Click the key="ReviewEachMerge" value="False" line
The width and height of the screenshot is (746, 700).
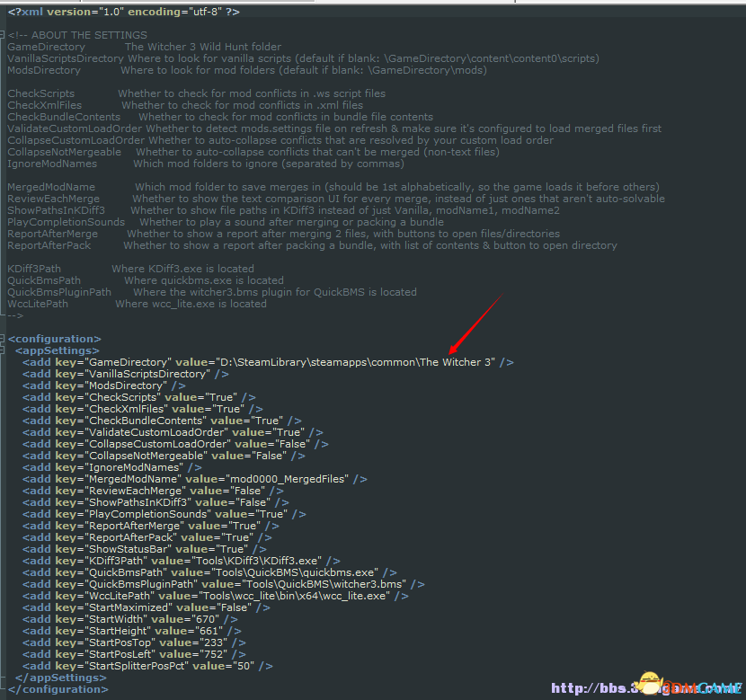153,491
